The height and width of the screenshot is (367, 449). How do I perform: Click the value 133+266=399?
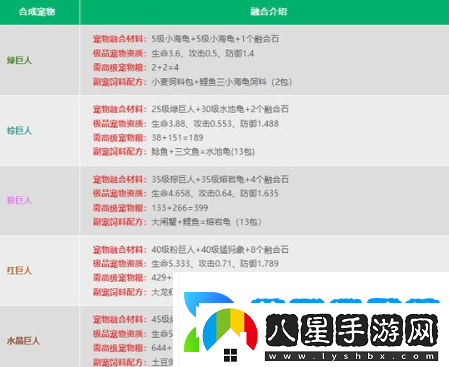[180, 208]
